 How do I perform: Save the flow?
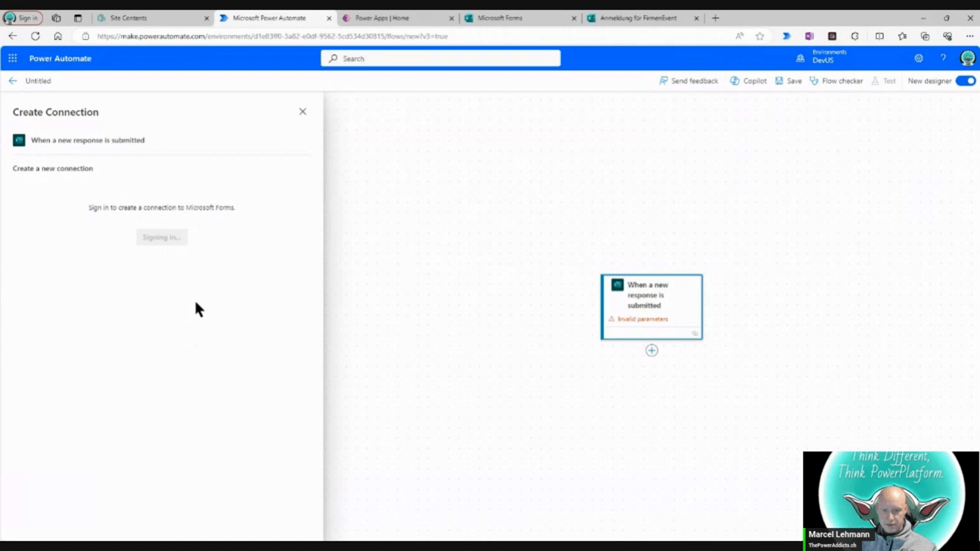point(788,80)
